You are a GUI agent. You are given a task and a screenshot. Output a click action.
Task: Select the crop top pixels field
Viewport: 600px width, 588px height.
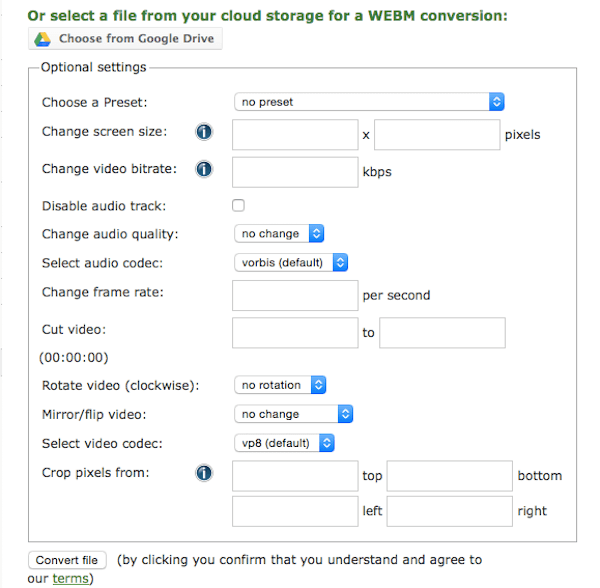295,476
